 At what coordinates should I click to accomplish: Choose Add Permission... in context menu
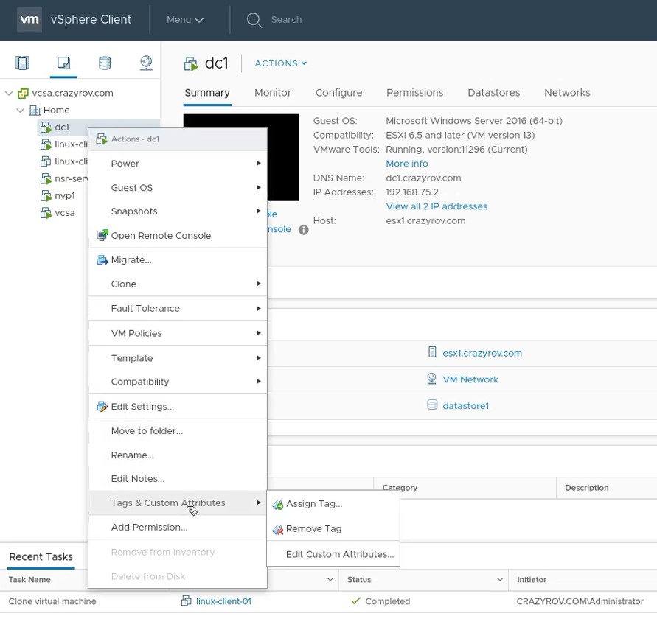[x=178, y=527]
